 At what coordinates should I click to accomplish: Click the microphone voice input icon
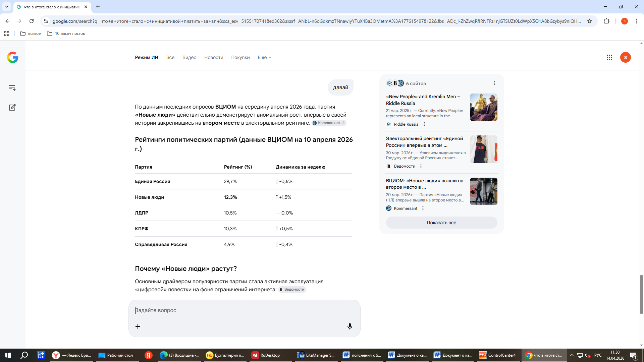tap(350, 326)
